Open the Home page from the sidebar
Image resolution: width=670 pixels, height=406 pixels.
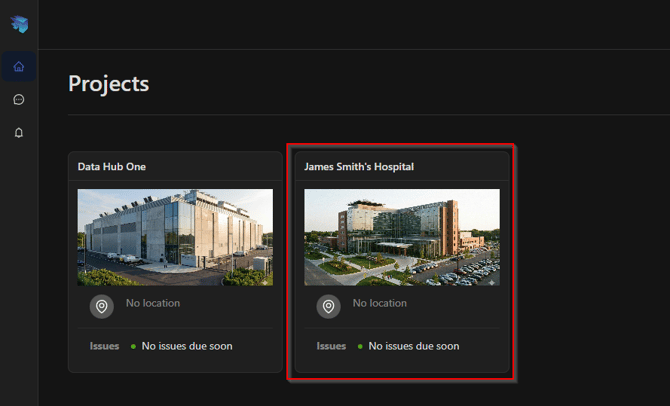tap(19, 67)
